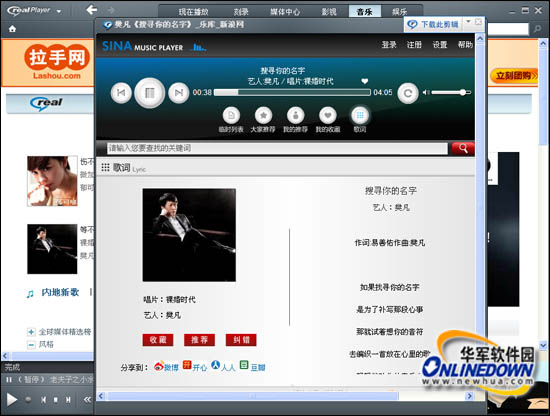Pause playback in Sina music player
Screen dimensions: 550x416
[149, 93]
